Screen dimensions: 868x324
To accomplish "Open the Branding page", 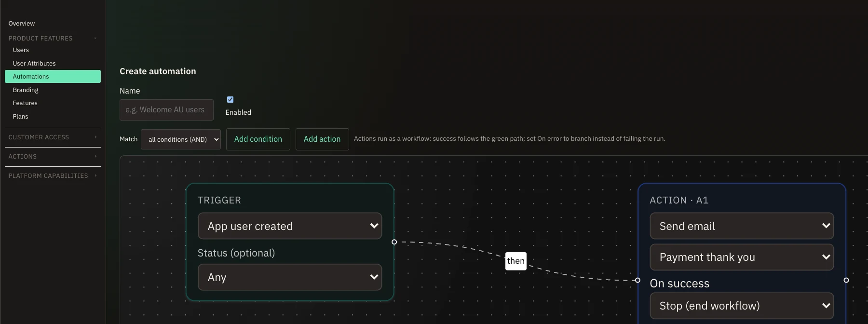I will click(x=26, y=90).
